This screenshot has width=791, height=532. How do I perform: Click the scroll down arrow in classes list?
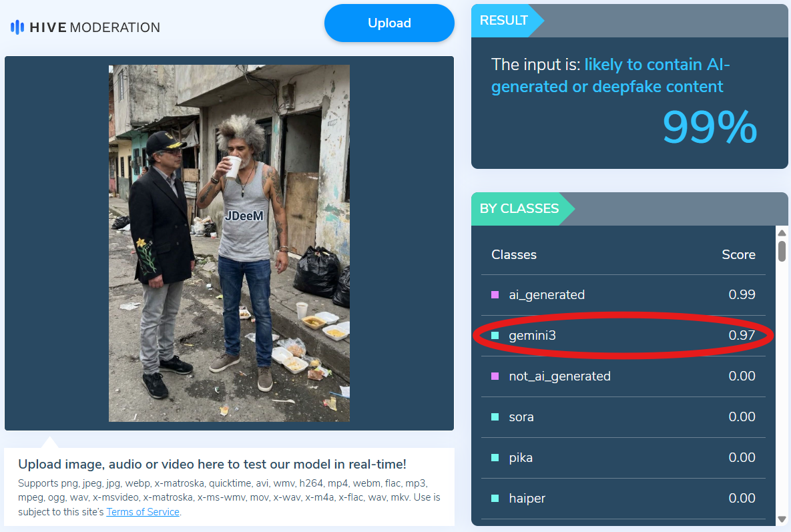[782, 519]
